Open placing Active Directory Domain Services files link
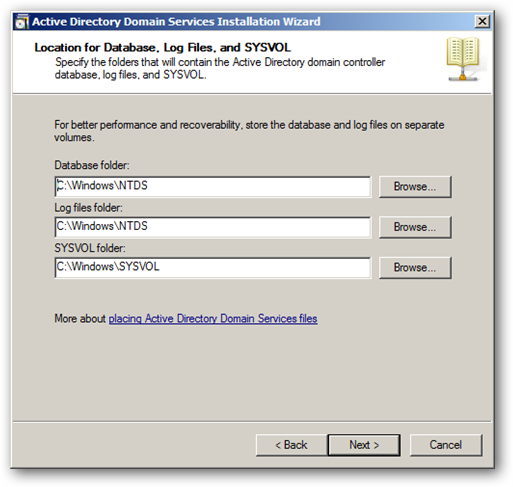 (x=213, y=319)
